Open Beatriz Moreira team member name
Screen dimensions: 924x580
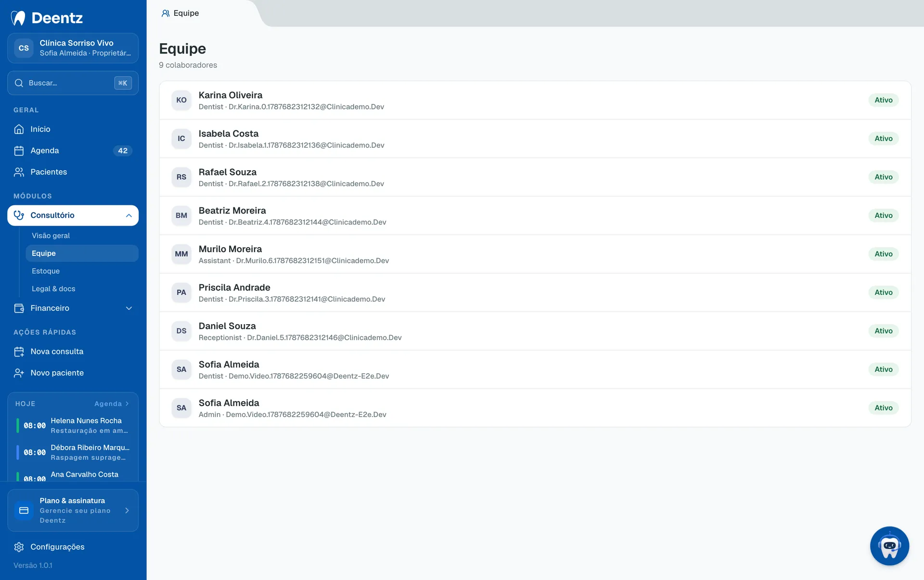(x=232, y=211)
